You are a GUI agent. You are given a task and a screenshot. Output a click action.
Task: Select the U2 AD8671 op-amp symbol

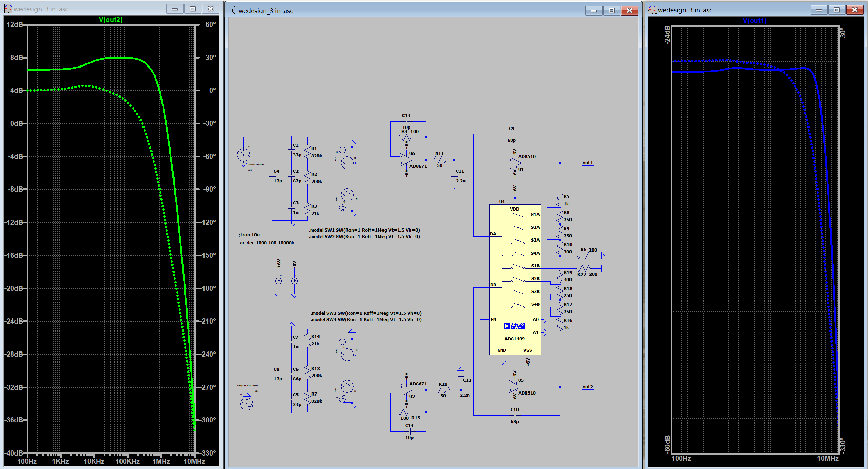pyautogui.click(x=406, y=390)
